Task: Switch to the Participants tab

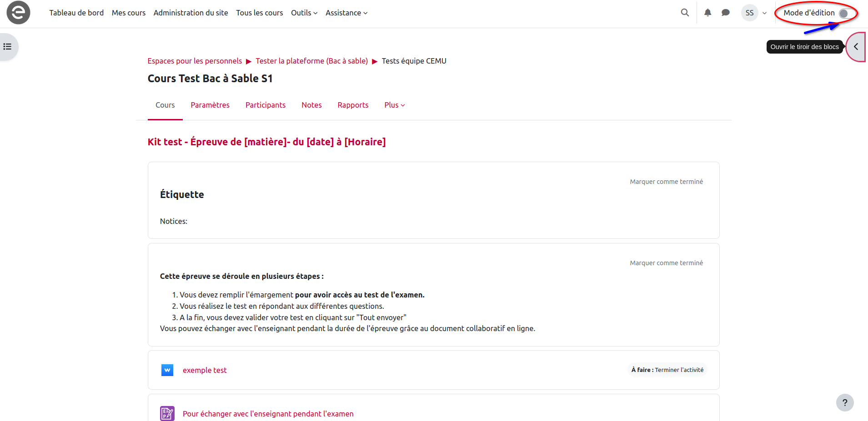Action: pos(266,105)
